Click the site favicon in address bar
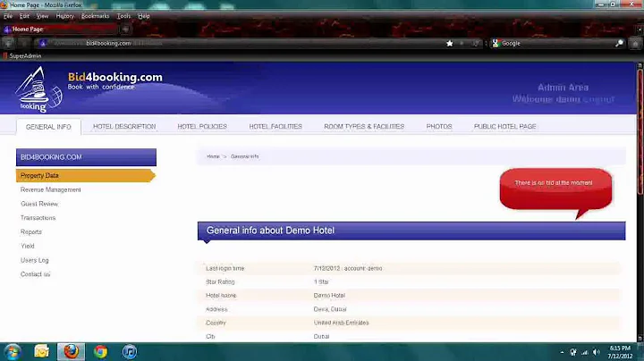 click(x=43, y=43)
